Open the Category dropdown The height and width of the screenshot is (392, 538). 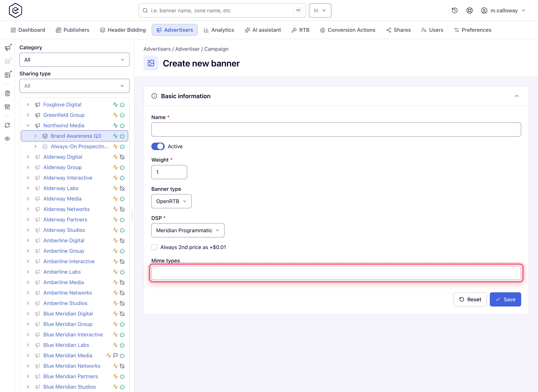click(75, 60)
